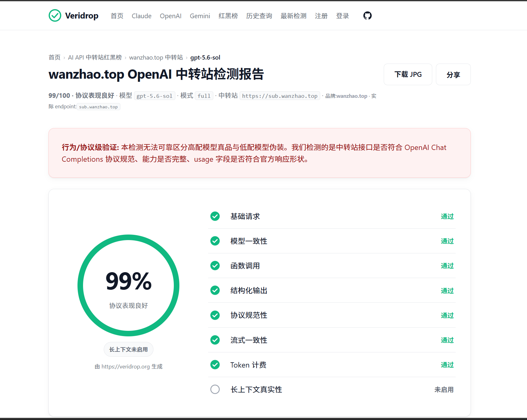Open the GitHub icon link
The width and height of the screenshot is (527, 420).
point(367,15)
